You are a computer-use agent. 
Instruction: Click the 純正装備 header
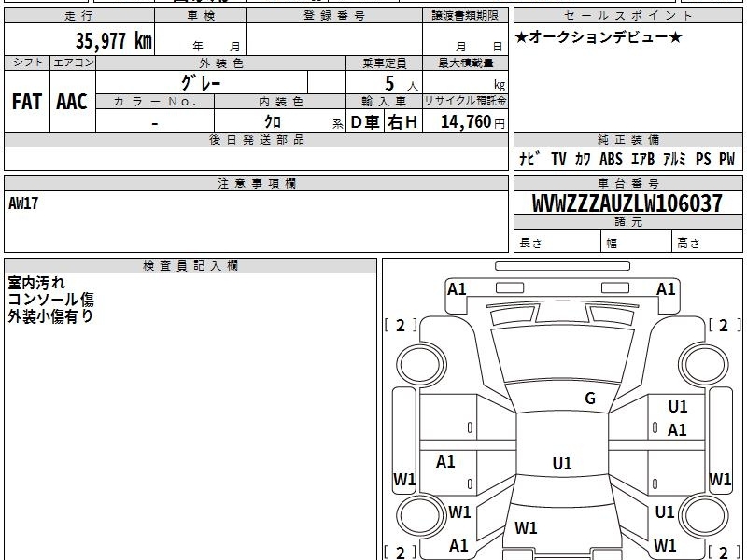pos(628,139)
